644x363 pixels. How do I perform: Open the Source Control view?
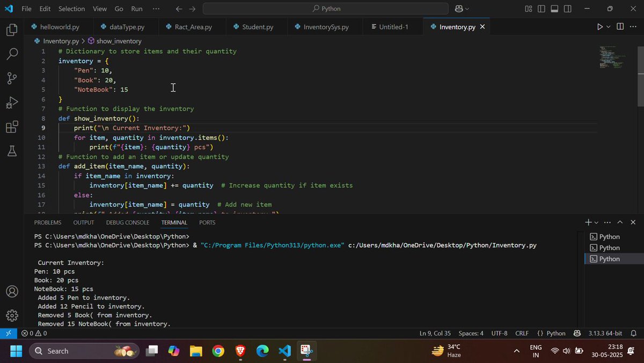pos(12,78)
